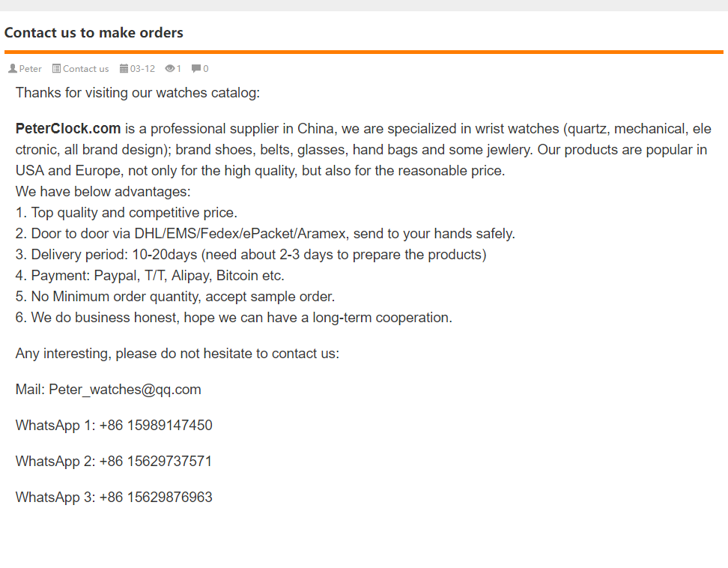This screenshot has height=568, width=728.
Task: Click the bold PeterClock.com text
Action: (68, 128)
